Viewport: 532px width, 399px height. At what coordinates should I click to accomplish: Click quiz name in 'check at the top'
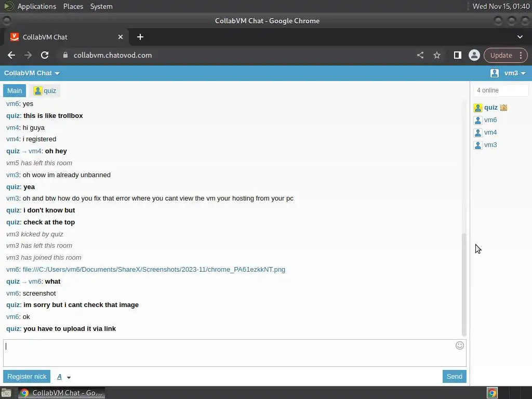point(13,222)
